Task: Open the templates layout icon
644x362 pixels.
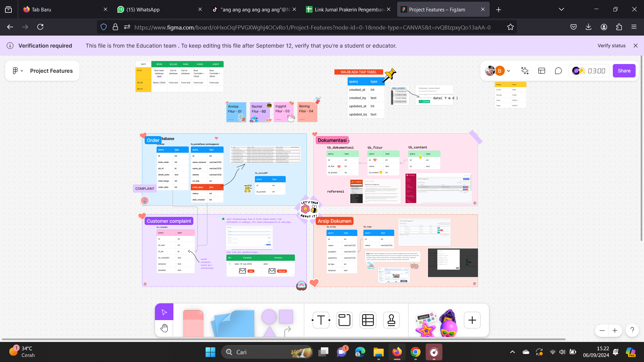Action: (x=542, y=71)
